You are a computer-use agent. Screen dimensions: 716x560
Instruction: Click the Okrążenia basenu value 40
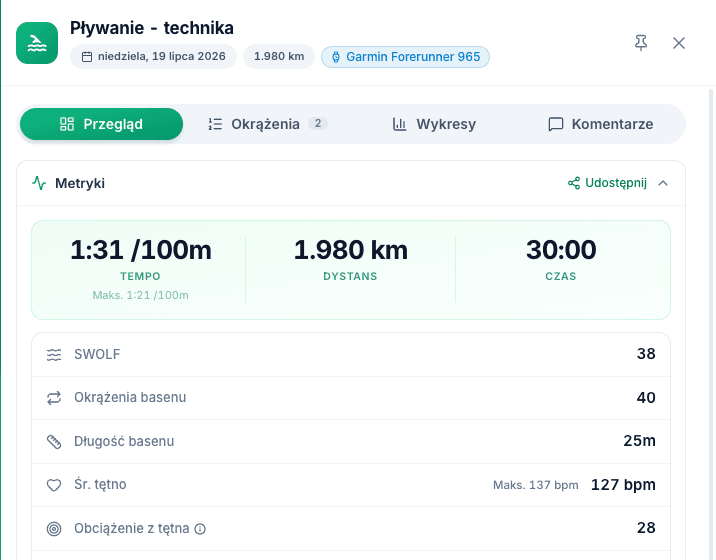coord(646,398)
